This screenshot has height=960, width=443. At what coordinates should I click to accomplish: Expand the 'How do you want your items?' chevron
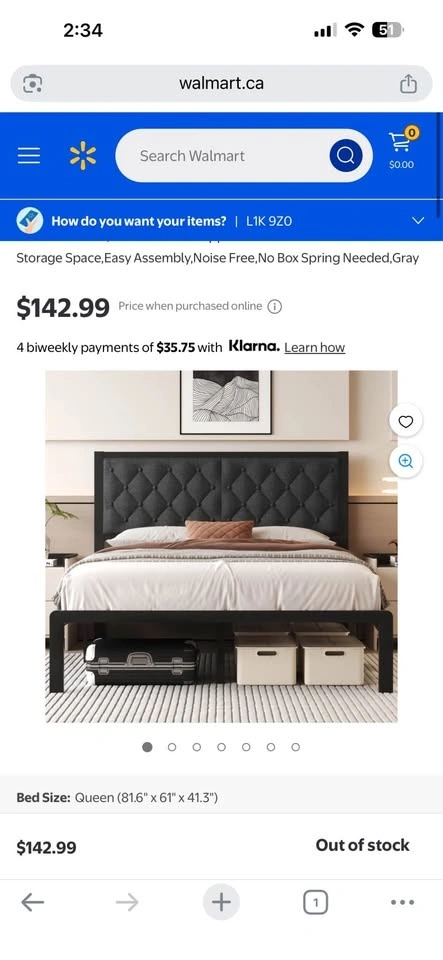click(x=418, y=220)
